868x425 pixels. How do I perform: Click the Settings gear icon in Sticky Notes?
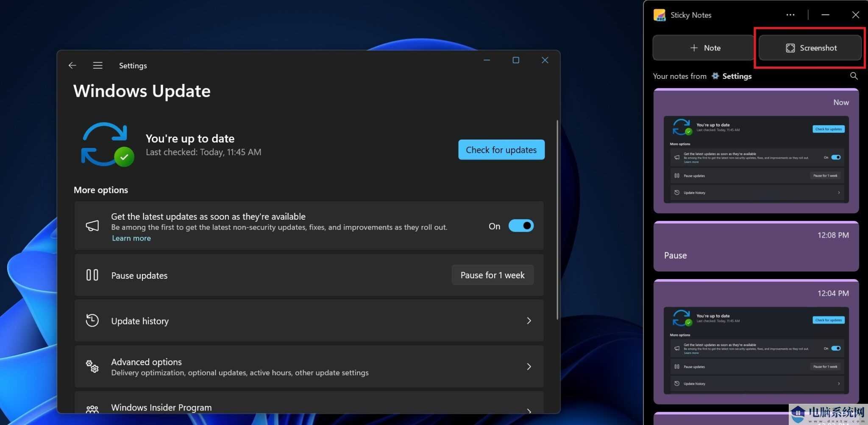715,76
